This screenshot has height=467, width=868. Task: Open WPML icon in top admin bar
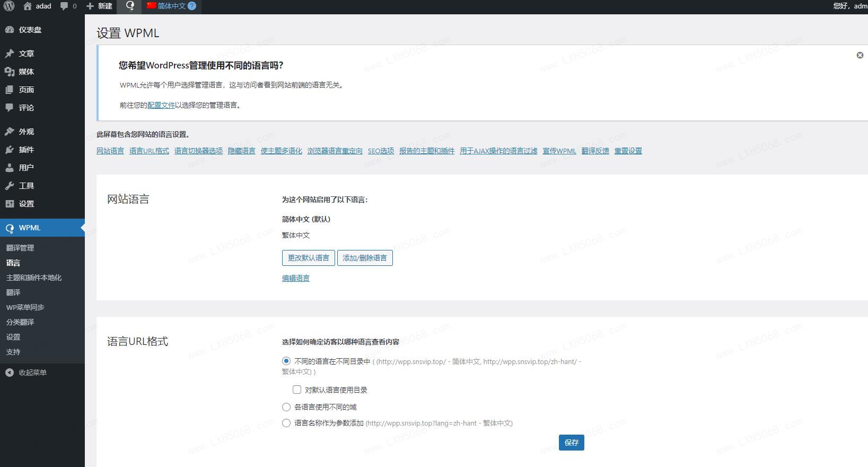(x=130, y=6)
